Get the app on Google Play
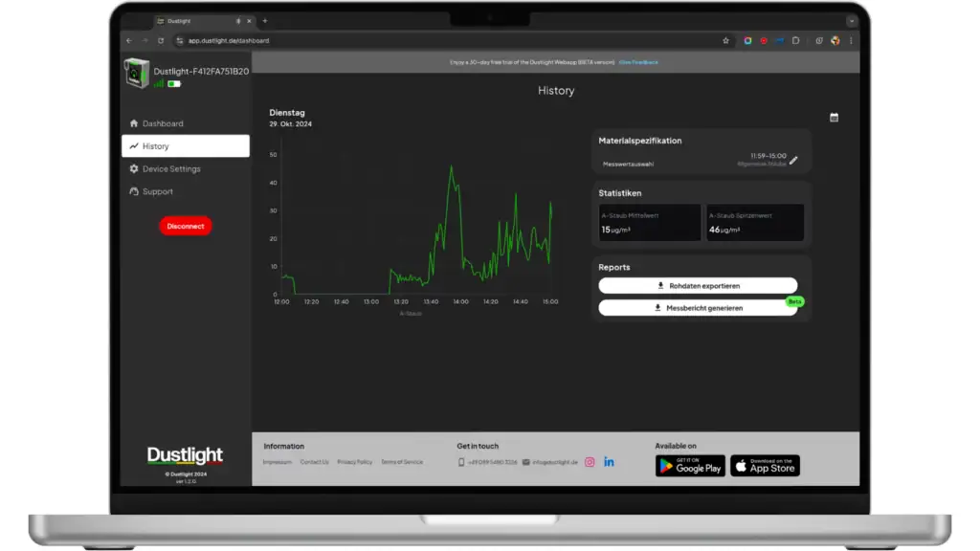 [x=690, y=466]
